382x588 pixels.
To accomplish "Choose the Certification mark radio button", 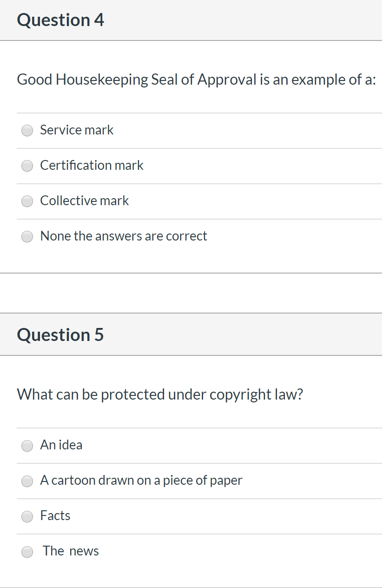I will [27, 166].
